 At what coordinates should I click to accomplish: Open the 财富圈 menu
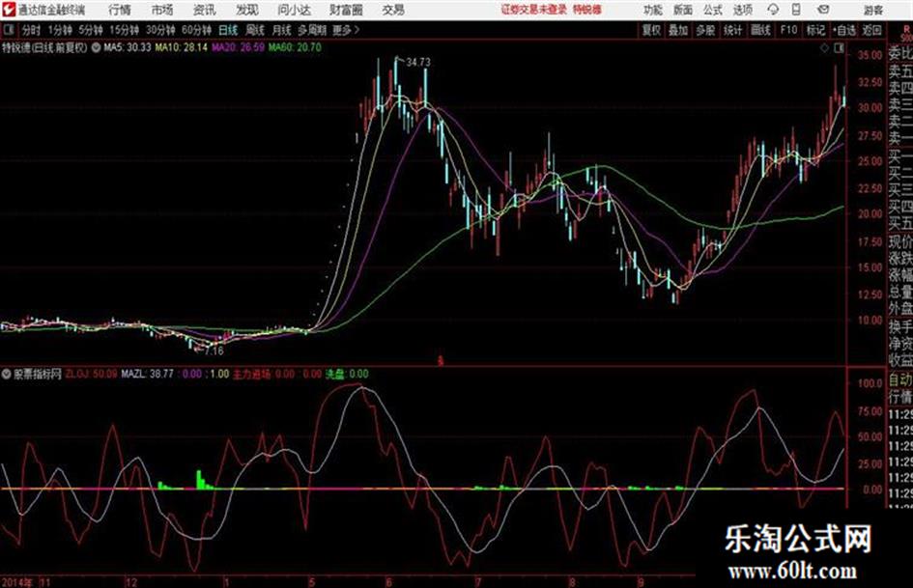point(346,10)
